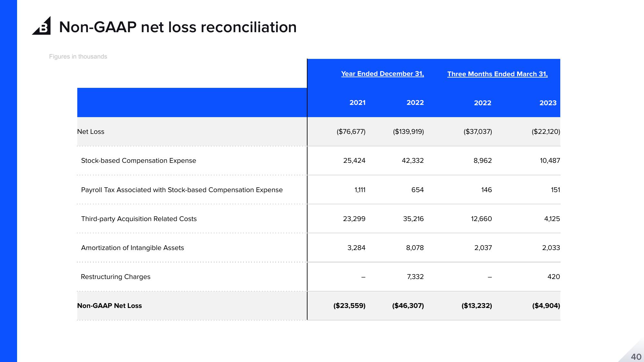644x362 pixels.
Task: Click the Non-GAAP value ($4,904)
Action: pyautogui.click(x=546, y=306)
